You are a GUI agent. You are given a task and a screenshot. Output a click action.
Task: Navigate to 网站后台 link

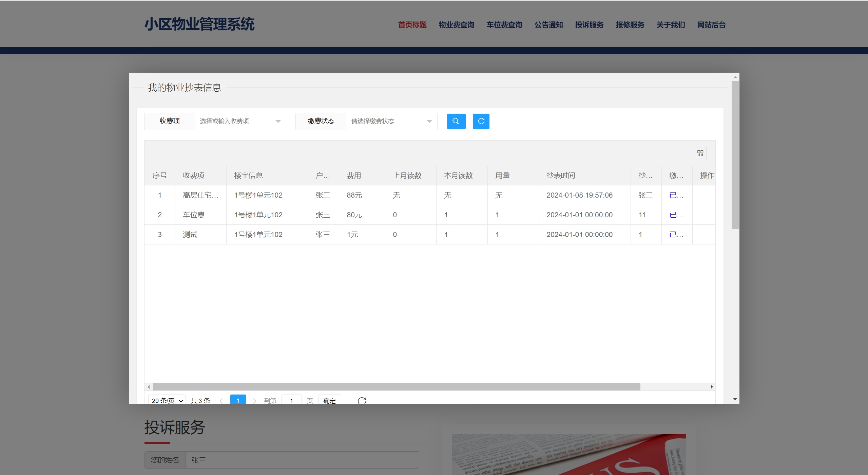711,25
